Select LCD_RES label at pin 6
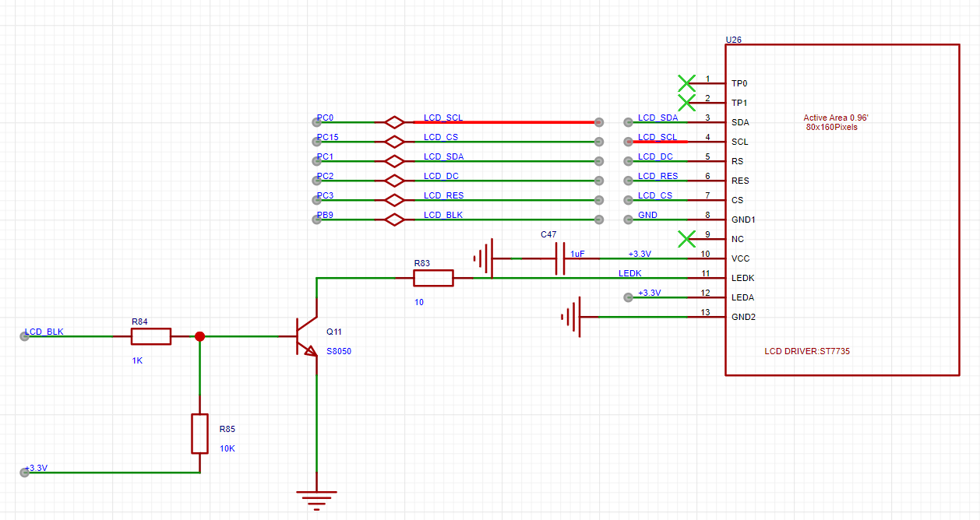The height and width of the screenshot is (520, 980). click(x=658, y=177)
